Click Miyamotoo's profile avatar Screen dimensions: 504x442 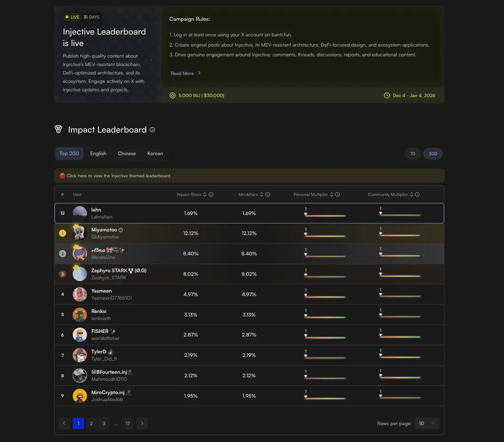pyautogui.click(x=80, y=233)
